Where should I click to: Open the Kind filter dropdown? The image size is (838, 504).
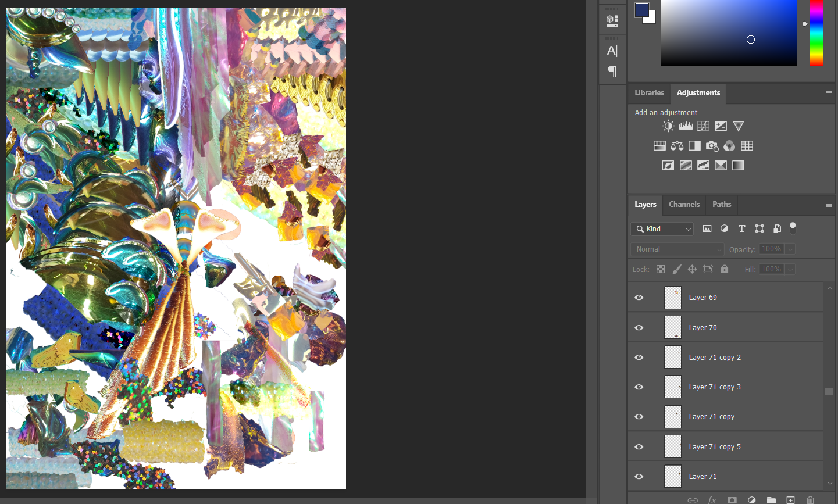click(662, 229)
